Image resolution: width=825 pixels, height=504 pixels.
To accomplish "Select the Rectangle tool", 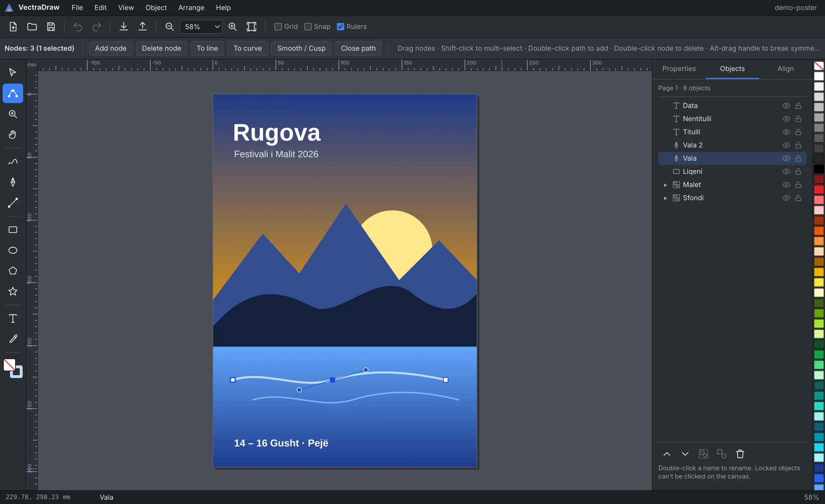I will click(13, 229).
